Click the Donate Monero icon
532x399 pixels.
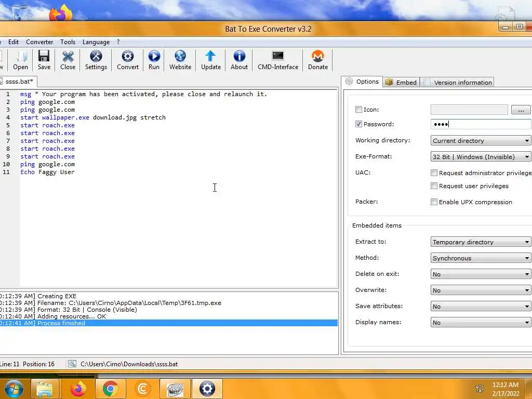click(x=318, y=60)
